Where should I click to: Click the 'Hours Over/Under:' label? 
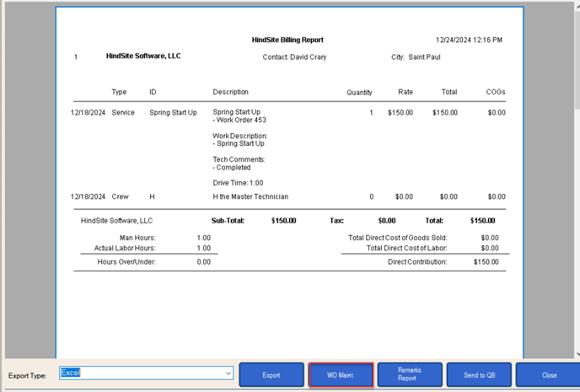point(126,262)
